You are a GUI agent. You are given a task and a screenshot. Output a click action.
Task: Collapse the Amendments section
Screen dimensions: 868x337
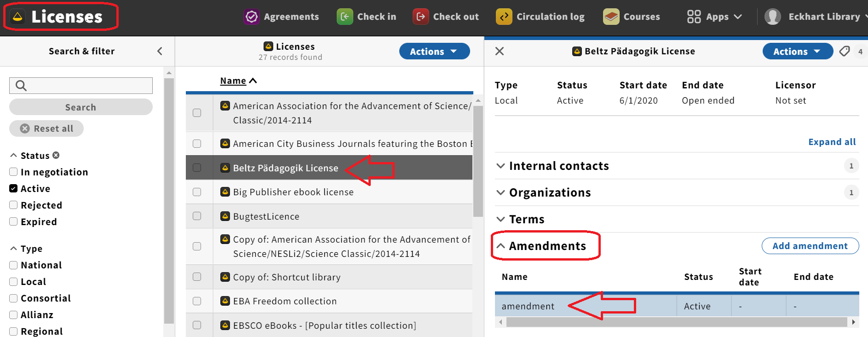coord(541,246)
